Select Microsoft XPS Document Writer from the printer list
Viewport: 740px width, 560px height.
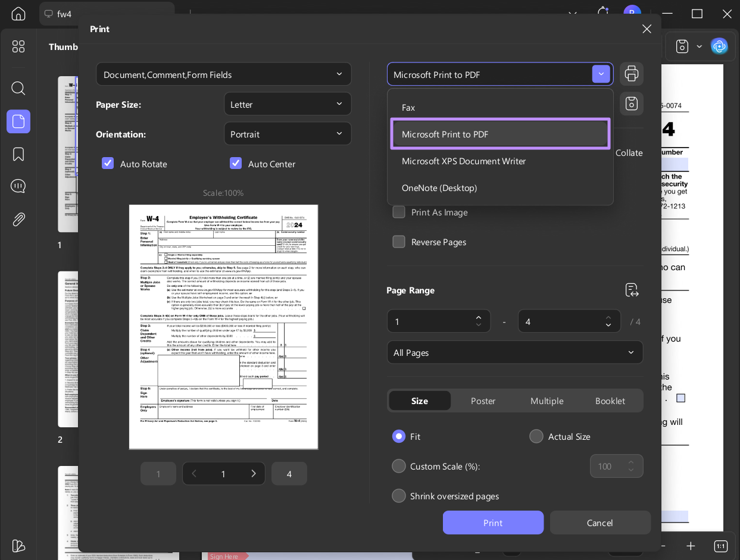pyautogui.click(x=464, y=161)
